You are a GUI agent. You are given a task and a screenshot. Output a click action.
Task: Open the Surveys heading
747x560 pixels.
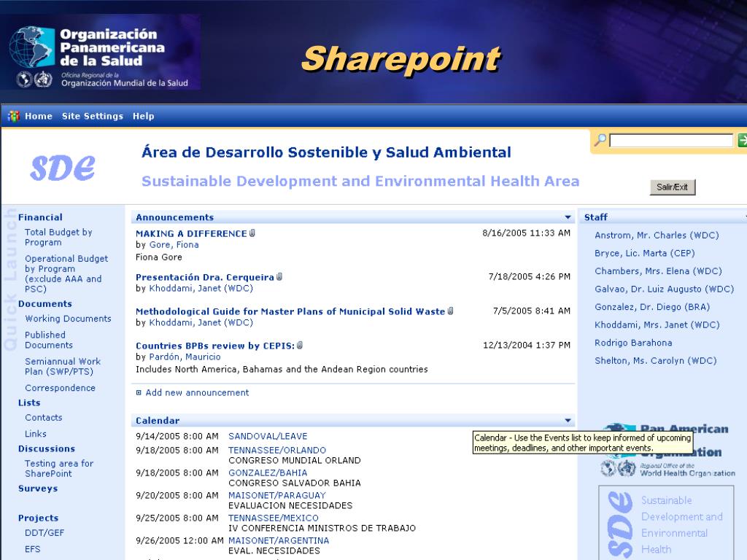[38, 489]
